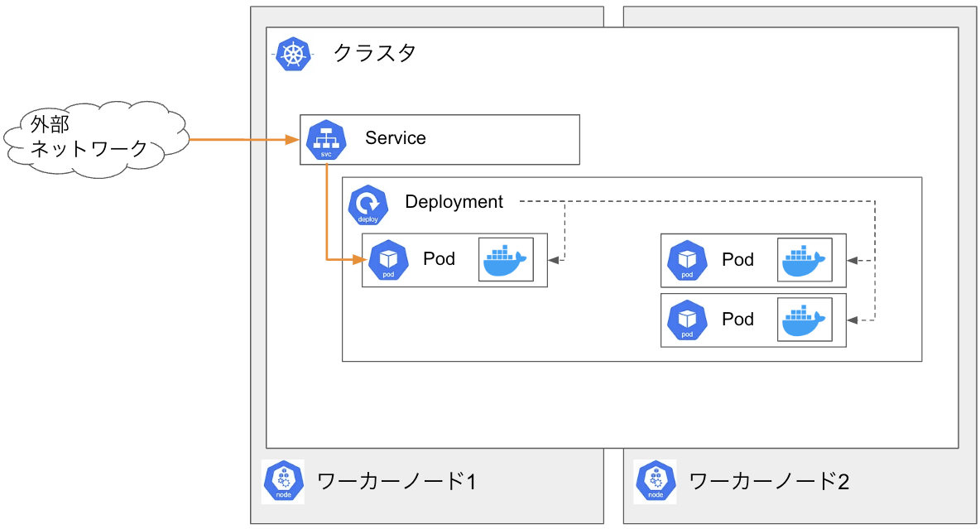
Task: Select the Service label text
Action: [396, 138]
